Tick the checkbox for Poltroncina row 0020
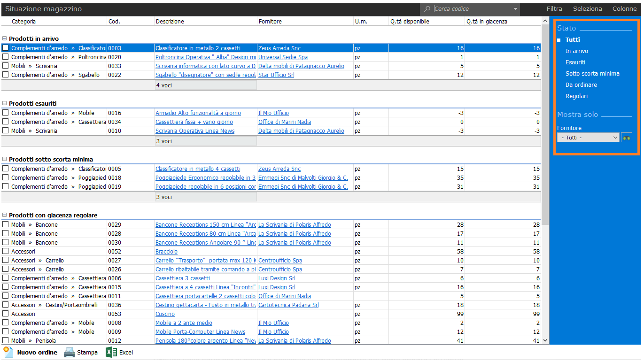Viewport: 644px width, 362px height. (6, 57)
